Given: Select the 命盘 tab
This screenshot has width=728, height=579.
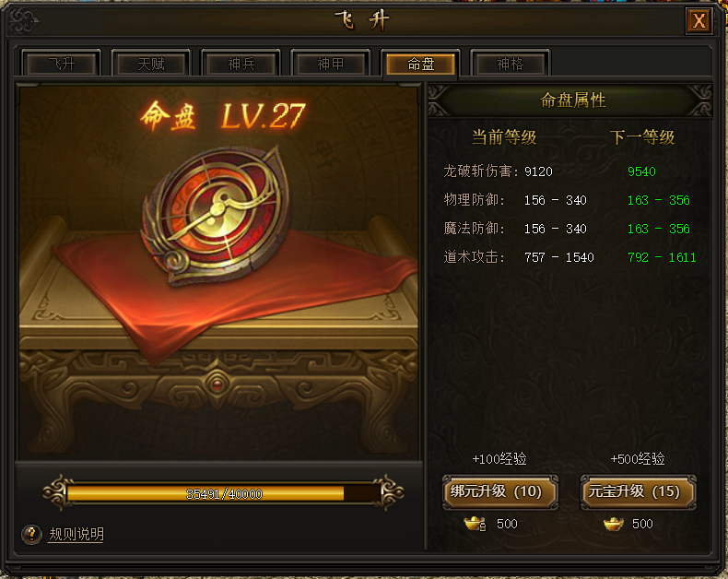Looking at the screenshot, I should coord(420,64).
